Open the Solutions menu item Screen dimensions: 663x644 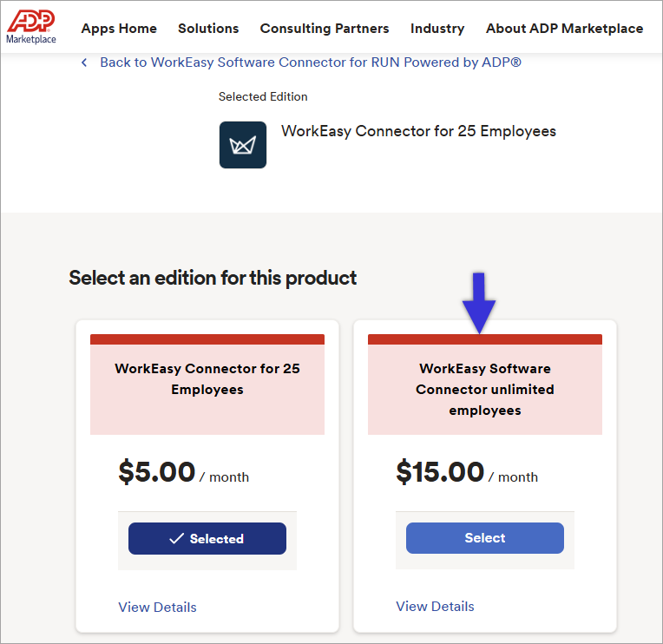tap(208, 29)
